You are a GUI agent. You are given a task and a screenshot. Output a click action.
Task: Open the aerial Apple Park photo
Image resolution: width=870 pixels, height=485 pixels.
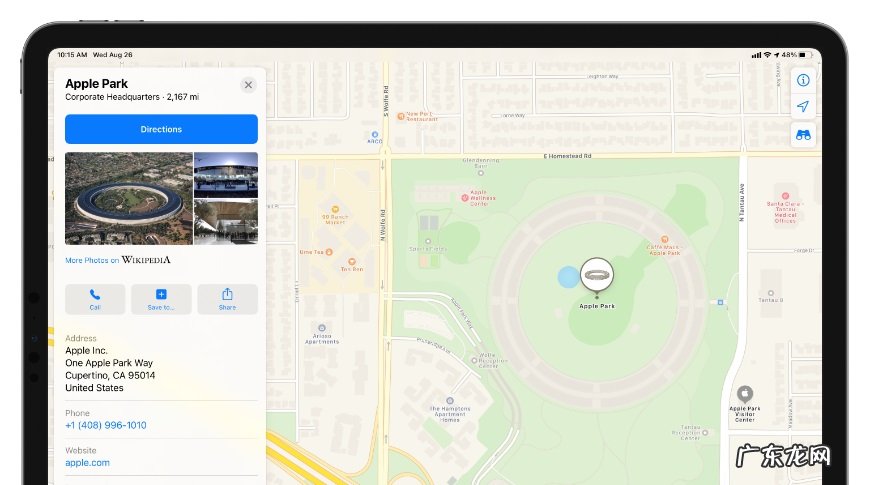[129, 199]
